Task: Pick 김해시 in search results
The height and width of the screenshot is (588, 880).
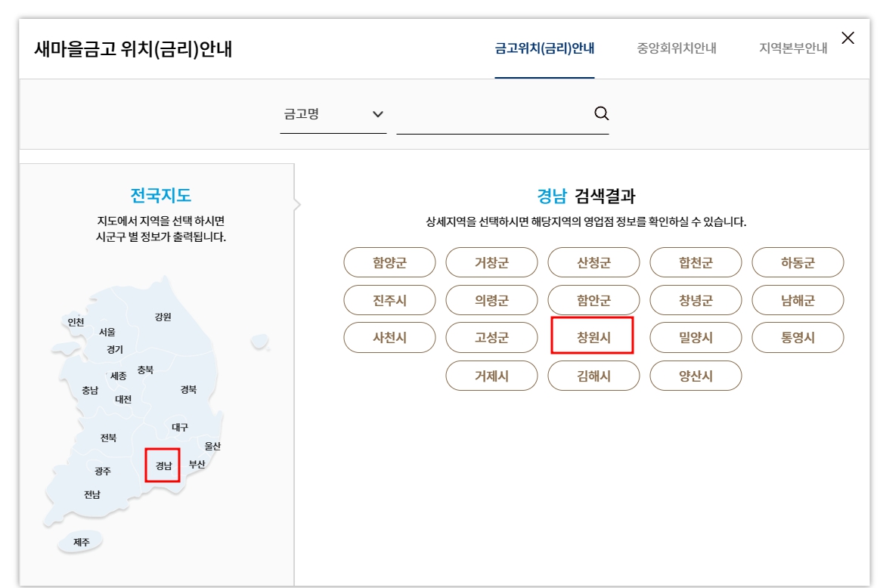Action: tap(593, 376)
